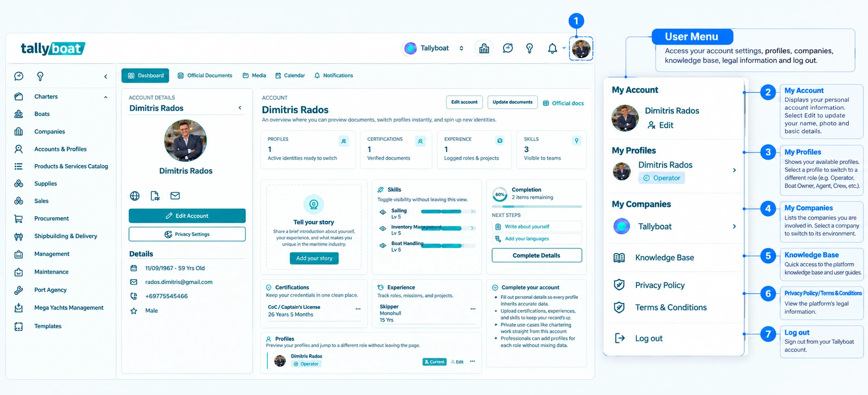Screen dimensions: 868x395
Task: Open the Tallyboat company switcher
Action: [x=435, y=48]
